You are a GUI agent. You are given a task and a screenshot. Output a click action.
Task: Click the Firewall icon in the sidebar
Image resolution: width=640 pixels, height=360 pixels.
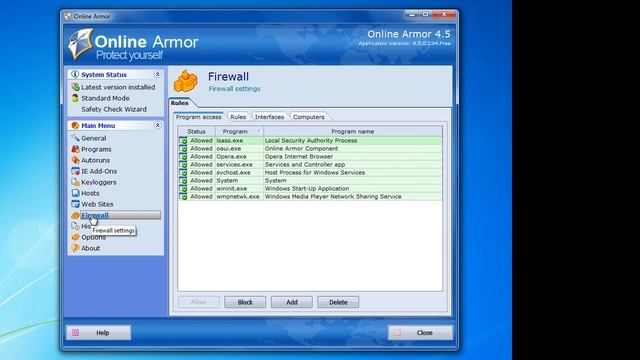pyautogui.click(x=76, y=215)
